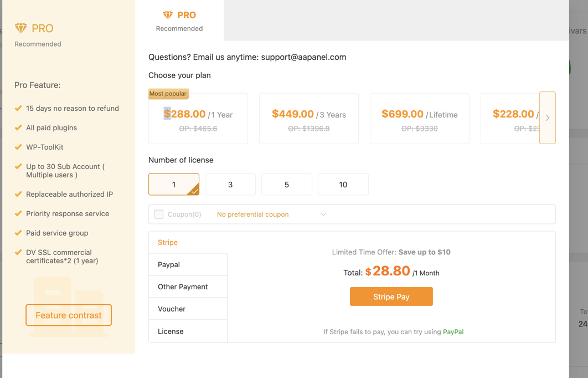Viewport: 588px width, 378px height.
Task: Click the checkmark beside "15 days no reason to refund"
Action: point(18,108)
